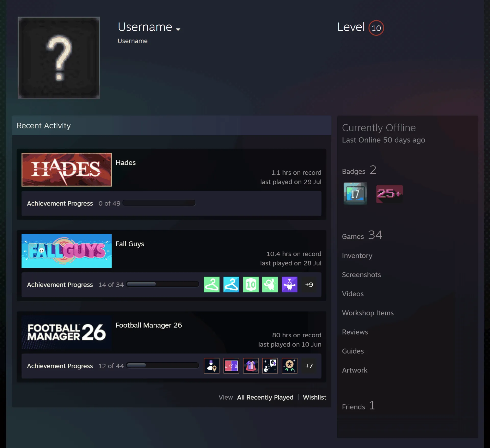Expand the Username dropdown arrow
Screen dimensions: 490x448
(178, 29)
